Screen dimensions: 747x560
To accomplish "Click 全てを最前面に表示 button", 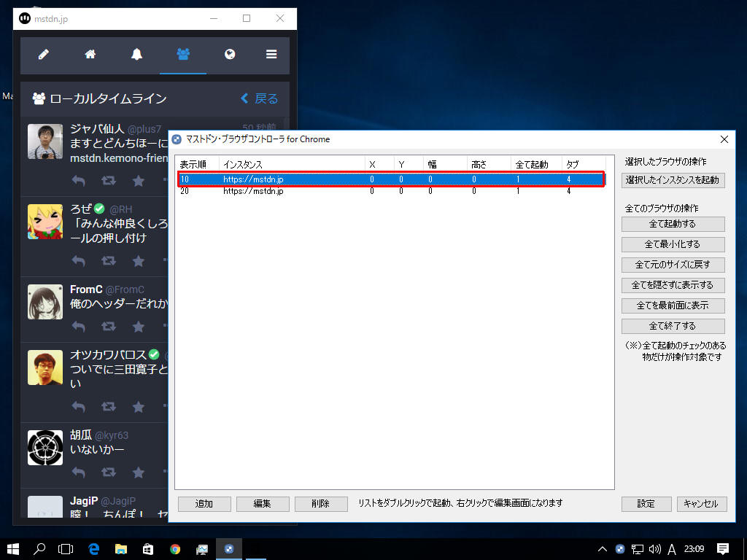I will 673,306.
